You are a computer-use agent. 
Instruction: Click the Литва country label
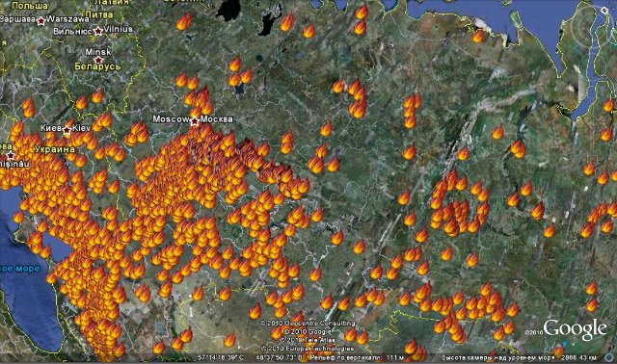pos(99,14)
